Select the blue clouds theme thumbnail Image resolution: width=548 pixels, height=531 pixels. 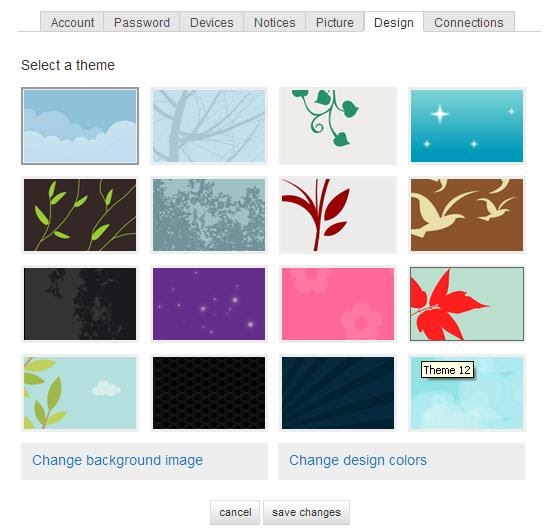point(80,126)
